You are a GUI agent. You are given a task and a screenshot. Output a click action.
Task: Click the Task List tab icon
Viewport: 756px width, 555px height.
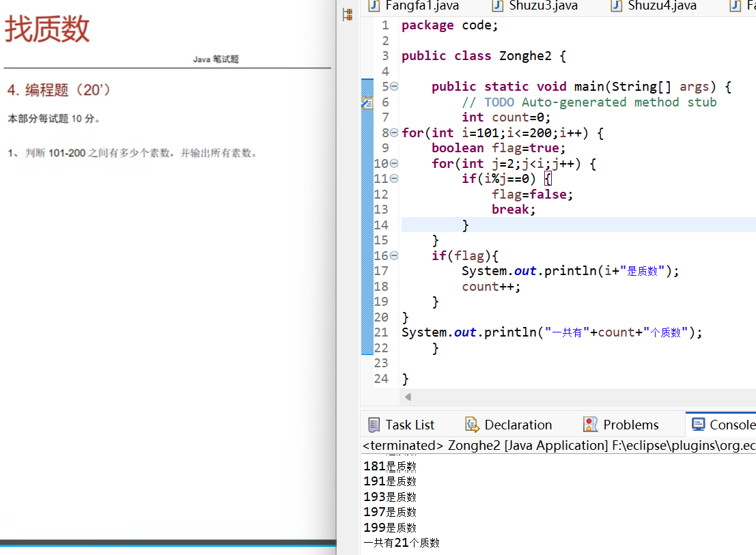point(374,425)
